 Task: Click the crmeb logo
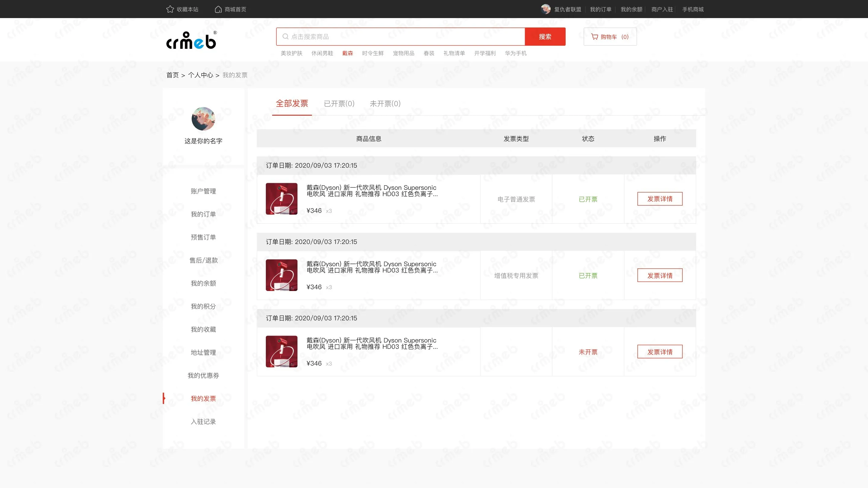click(192, 40)
